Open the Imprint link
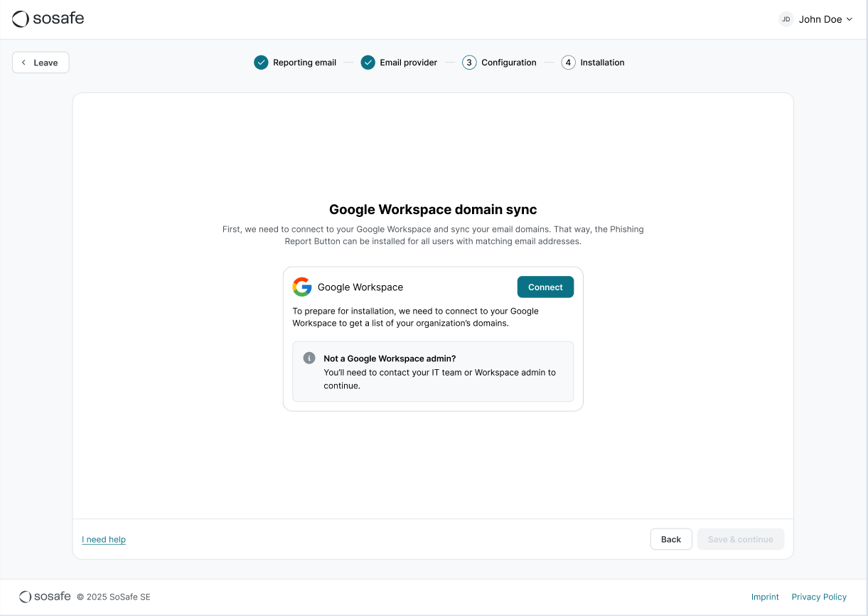This screenshot has height=616, width=868. pyautogui.click(x=765, y=597)
